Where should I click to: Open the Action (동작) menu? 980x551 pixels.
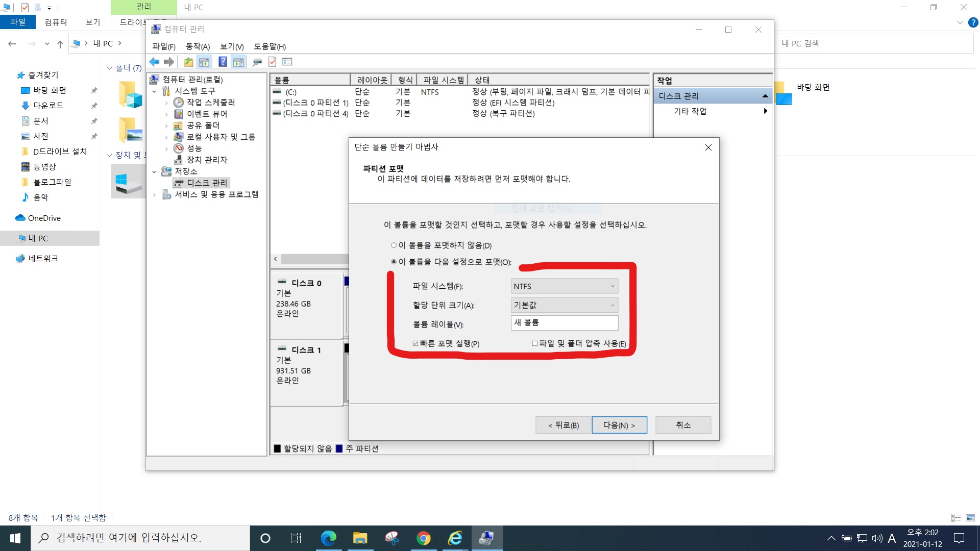coord(198,46)
